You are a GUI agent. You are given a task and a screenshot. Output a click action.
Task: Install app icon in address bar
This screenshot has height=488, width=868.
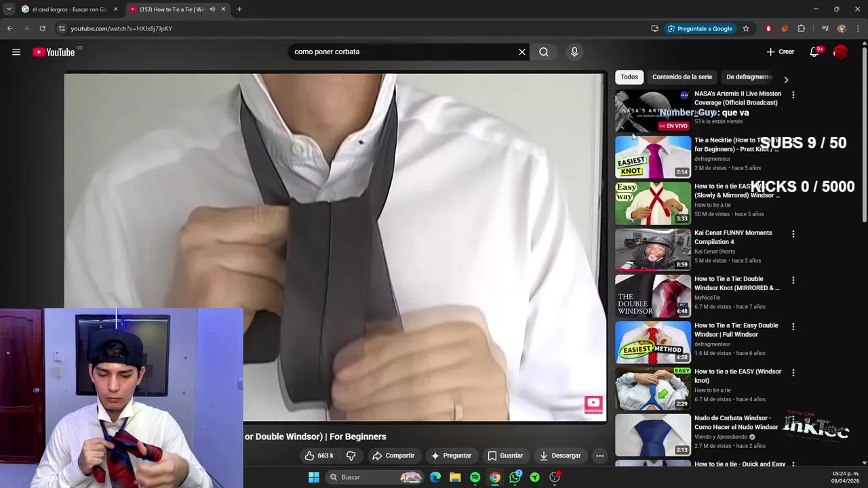tap(654, 28)
